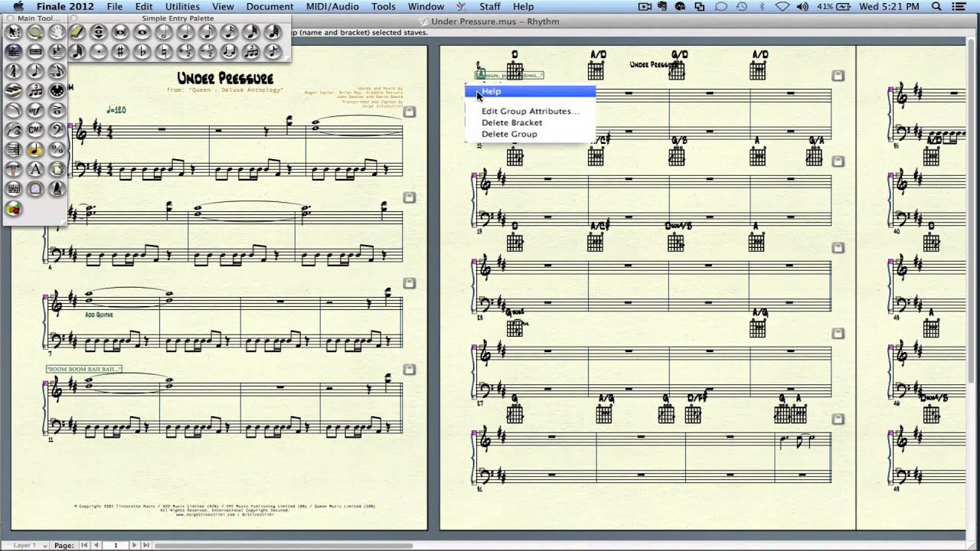Image resolution: width=980 pixels, height=551 pixels.
Task: Pick the natural accidental tool
Action: pyautogui.click(x=163, y=52)
